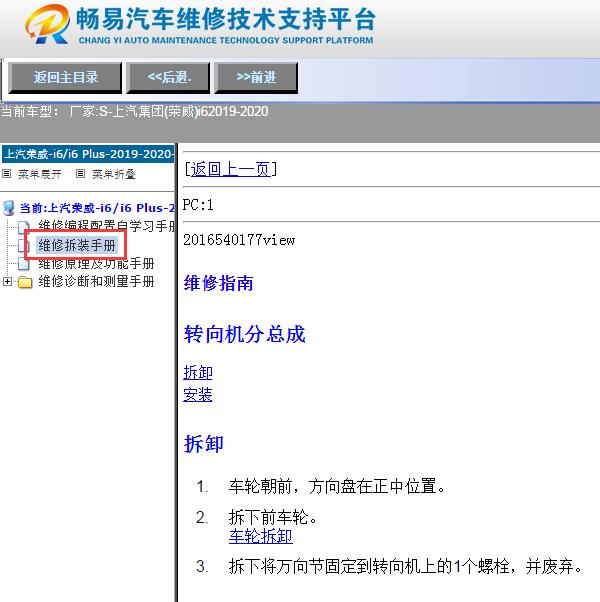Click step 1 text 车轮朝前，方向盘在正中位置
Viewport: 600px width, 602px height.
(x=337, y=486)
